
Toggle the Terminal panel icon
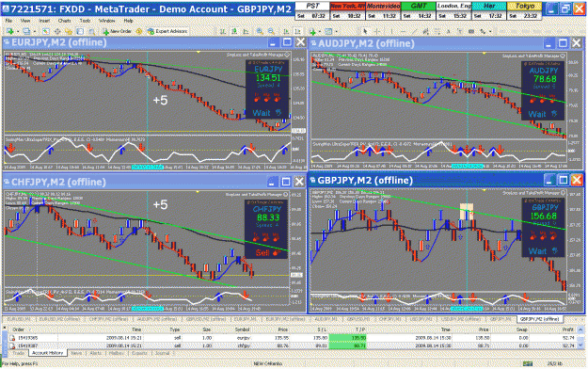(80, 31)
